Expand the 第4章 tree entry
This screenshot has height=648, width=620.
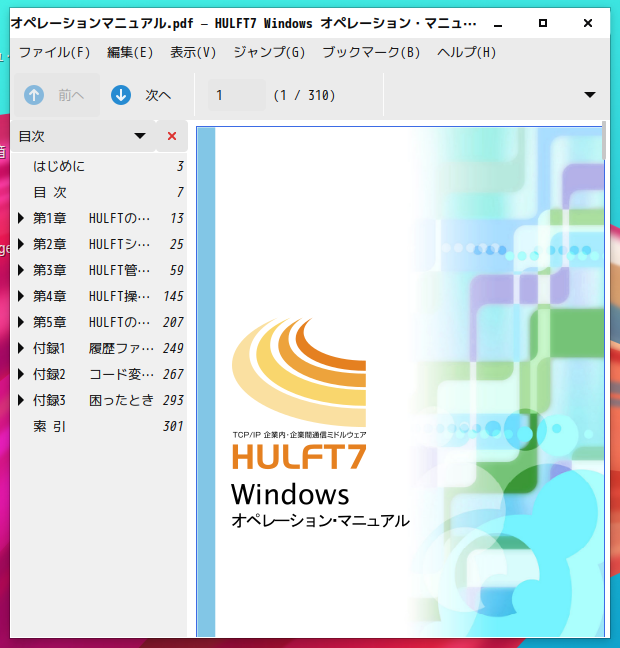[x=20, y=296]
